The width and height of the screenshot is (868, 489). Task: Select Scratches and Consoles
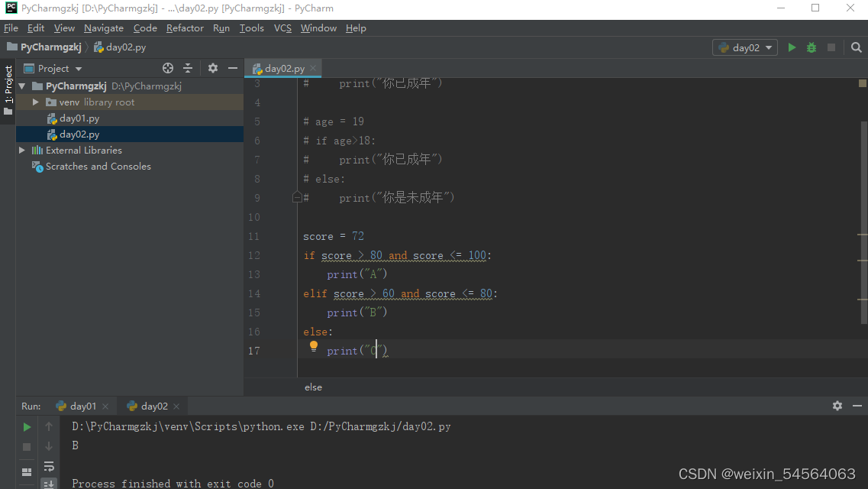coord(98,167)
